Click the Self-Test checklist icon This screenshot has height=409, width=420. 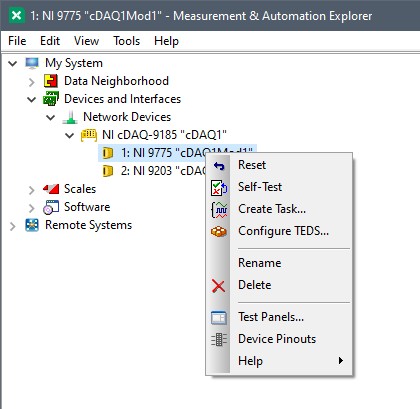point(219,187)
